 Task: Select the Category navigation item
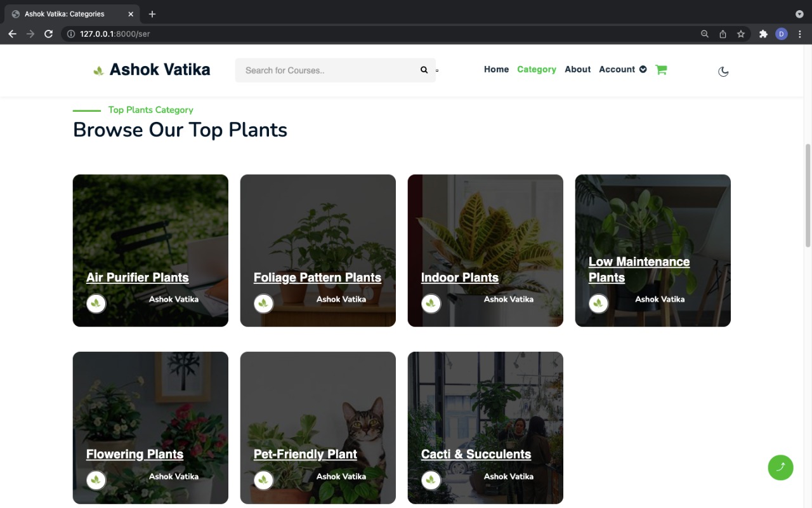[536, 69]
